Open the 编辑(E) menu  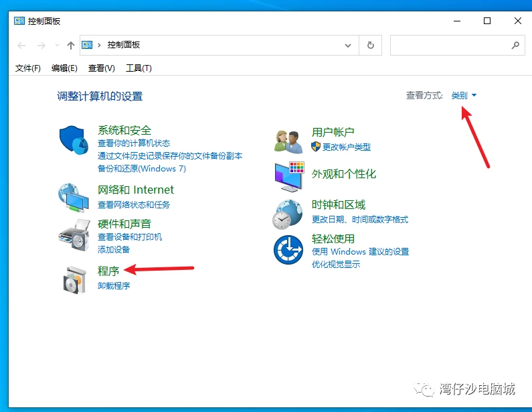point(64,68)
